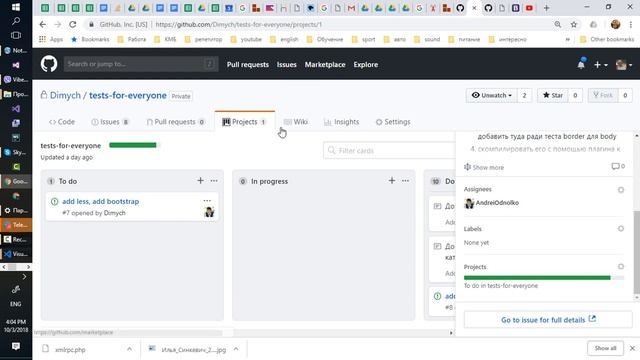Open the repository Settings tab
The height and width of the screenshot is (360, 640).
pos(393,122)
